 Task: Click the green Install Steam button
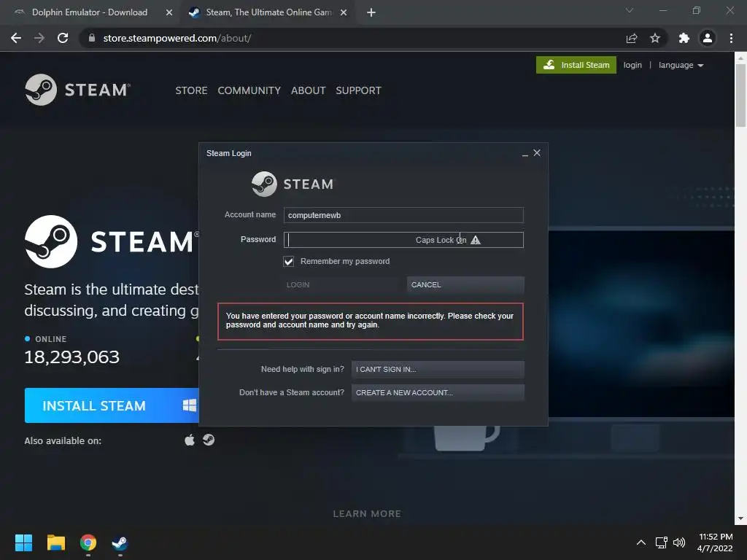click(576, 65)
